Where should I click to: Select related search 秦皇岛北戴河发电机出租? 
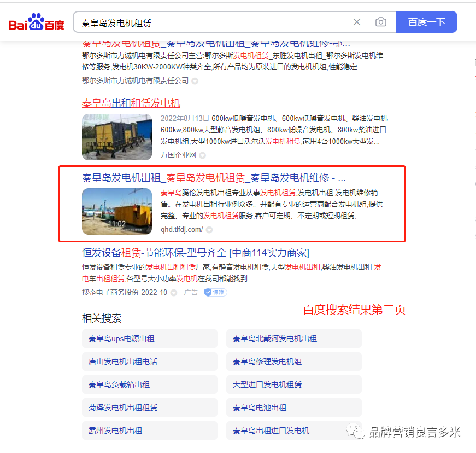coord(294,339)
